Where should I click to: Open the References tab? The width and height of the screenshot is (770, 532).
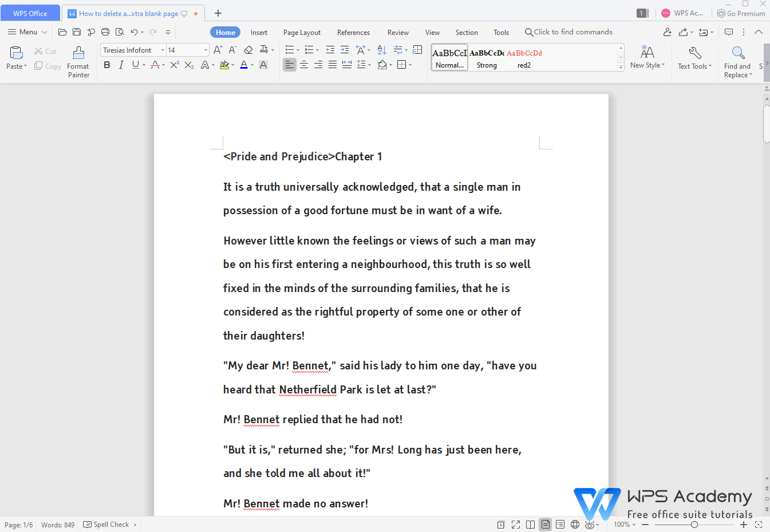[353, 33]
